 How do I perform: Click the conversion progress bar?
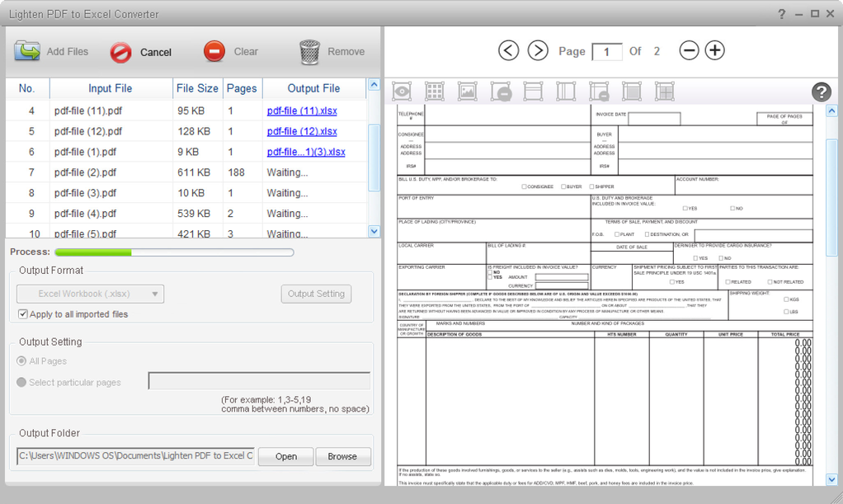[x=174, y=252]
